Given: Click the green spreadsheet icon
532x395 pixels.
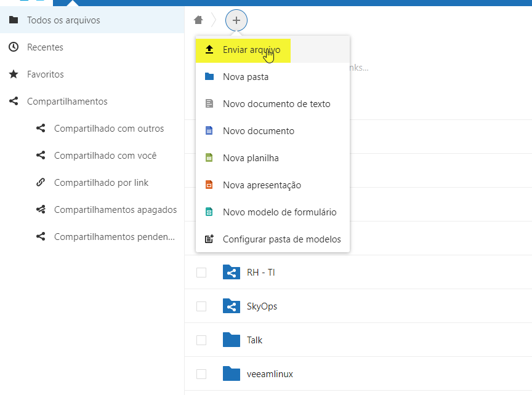Looking at the screenshot, I should click(x=209, y=158).
